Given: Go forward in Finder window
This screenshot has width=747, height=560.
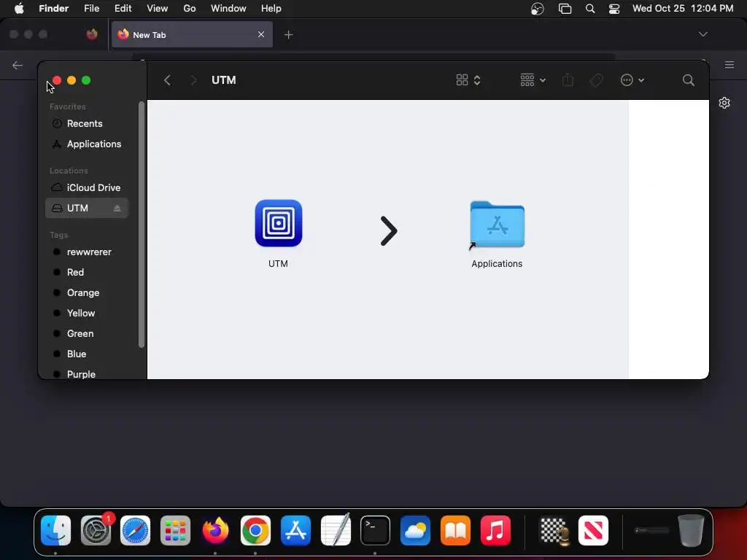Looking at the screenshot, I should [193, 80].
